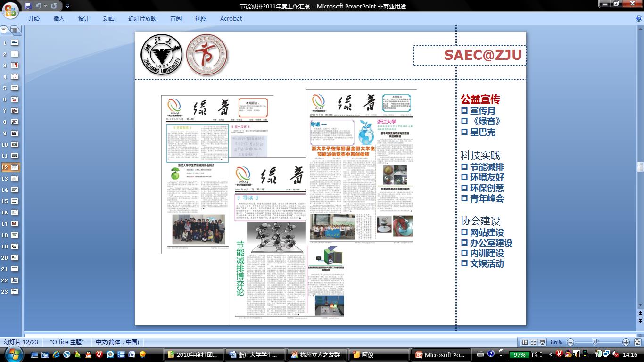Zoom in with the plus button
Image resolution: width=644 pixels, height=362 pixels.
626,342
